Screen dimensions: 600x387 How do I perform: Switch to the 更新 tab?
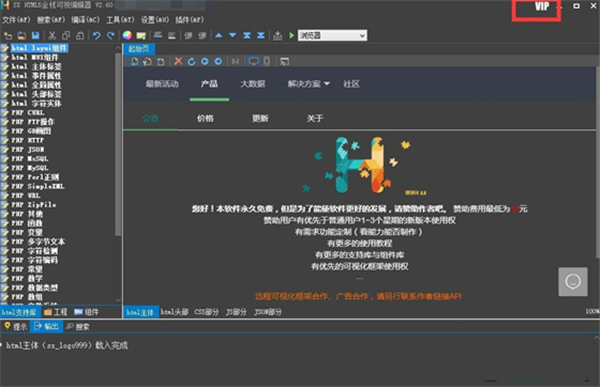(260, 118)
